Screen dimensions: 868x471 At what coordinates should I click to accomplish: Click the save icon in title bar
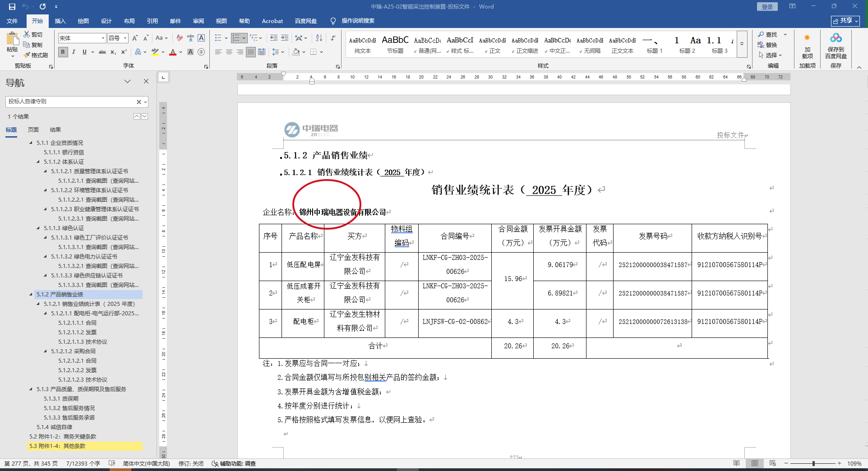pyautogui.click(x=12, y=7)
